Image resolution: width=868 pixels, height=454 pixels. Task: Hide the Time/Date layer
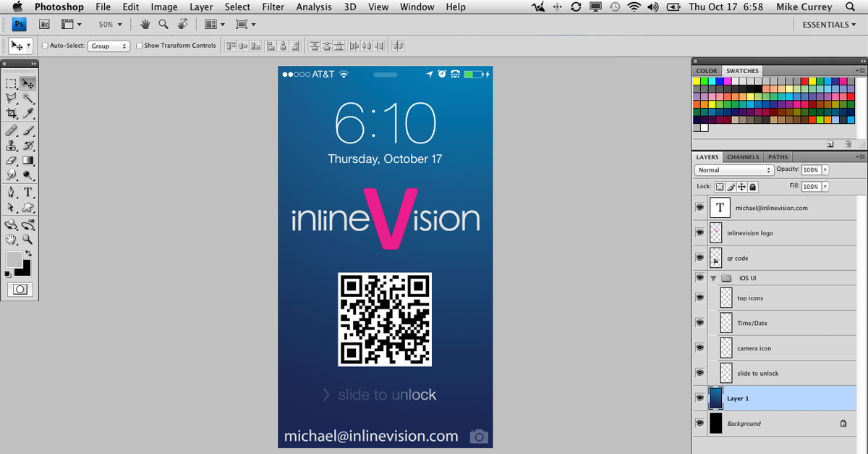[699, 323]
